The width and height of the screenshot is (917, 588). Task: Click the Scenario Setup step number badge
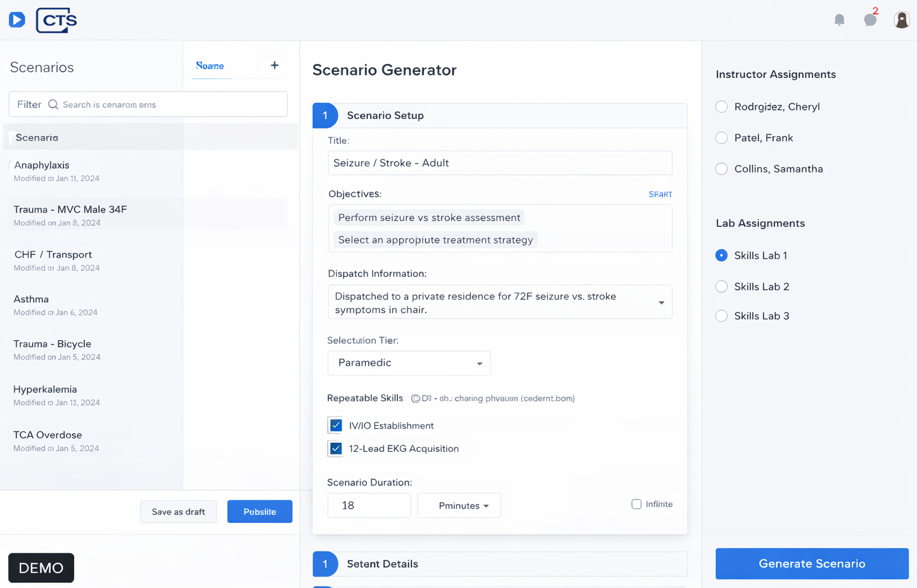[325, 116]
